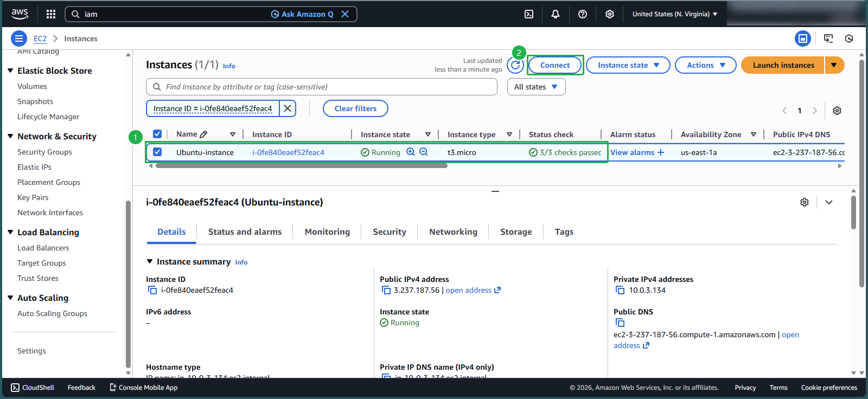Toggle the select-all instances checkbox
This screenshot has height=399, width=868.
pos(157,134)
